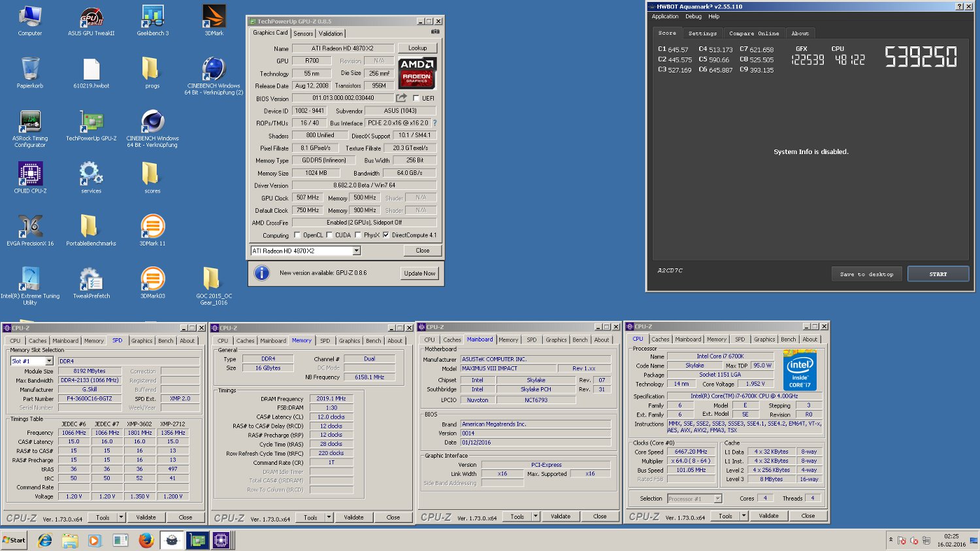Select the CPUID CPU-Z desktop icon
This screenshot has width=980, height=551.
(x=30, y=178)
